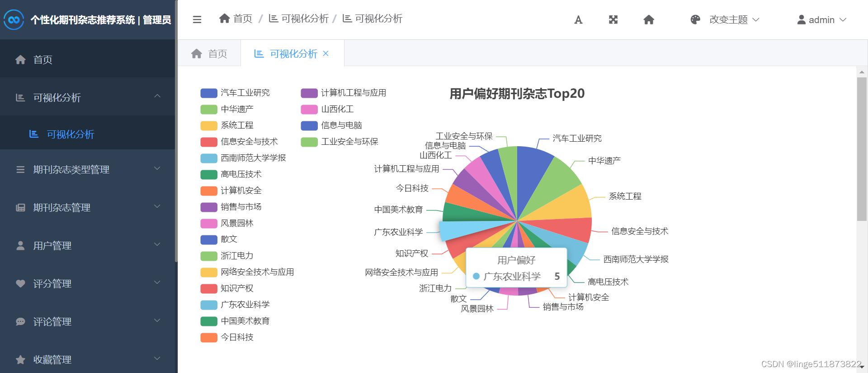Switch to the 首页 tab

[209, 53]
